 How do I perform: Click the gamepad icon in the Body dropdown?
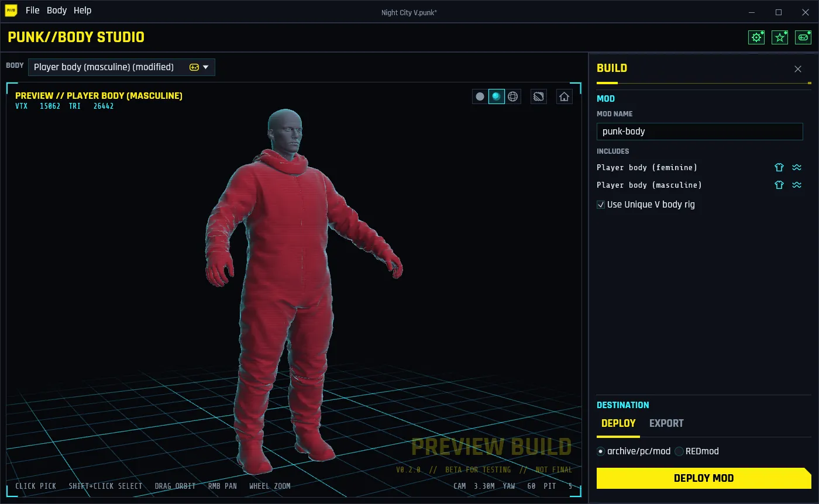(194, 67)
